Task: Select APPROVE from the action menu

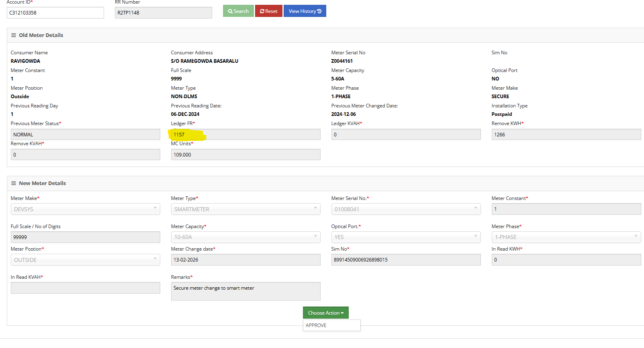Action: click(316, 325)
